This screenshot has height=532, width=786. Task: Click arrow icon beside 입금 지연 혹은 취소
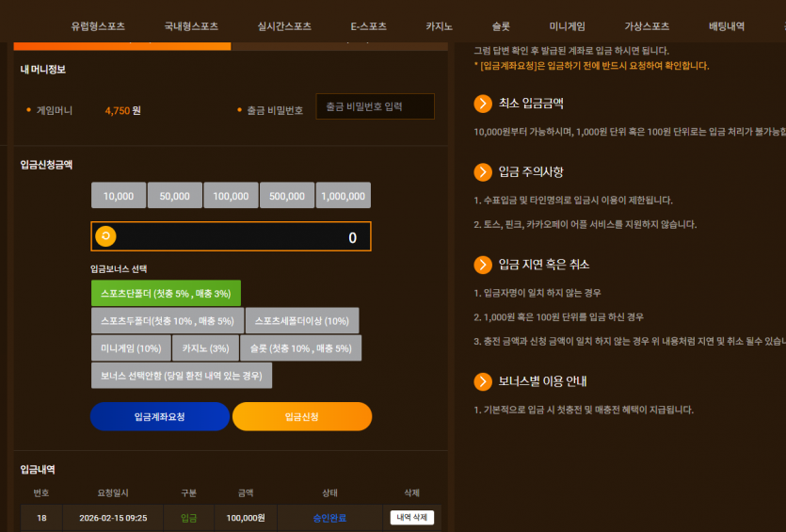(x=483, y=265)
